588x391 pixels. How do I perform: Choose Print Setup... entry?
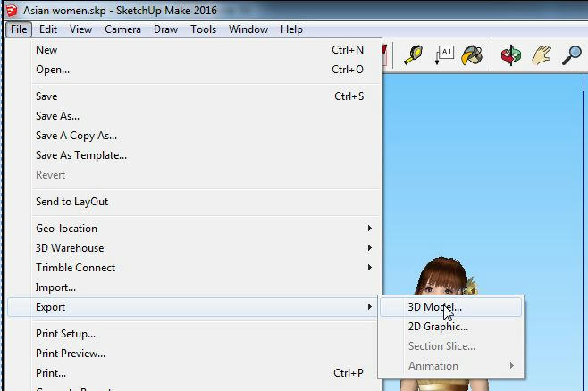tap(194, 334)
